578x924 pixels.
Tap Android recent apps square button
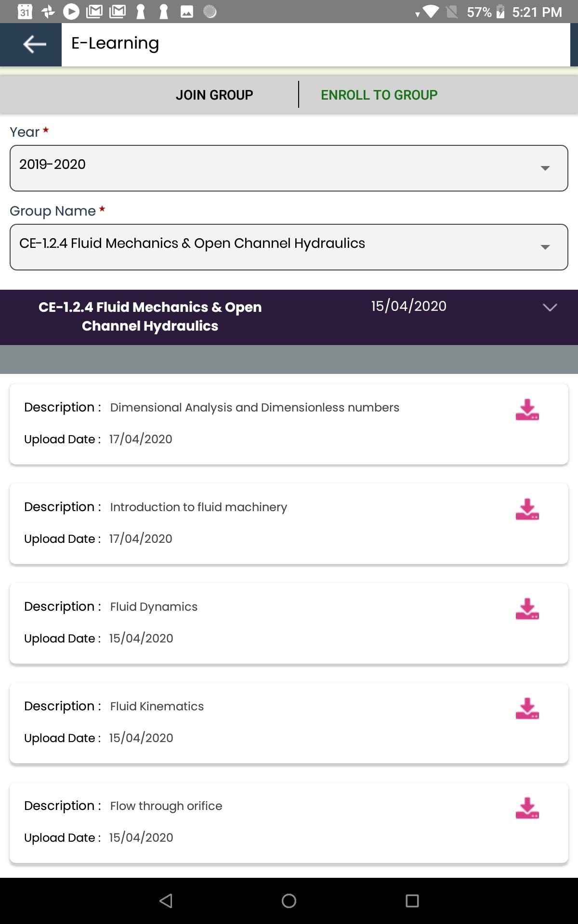pyautogui.click(x=412, y=900)
